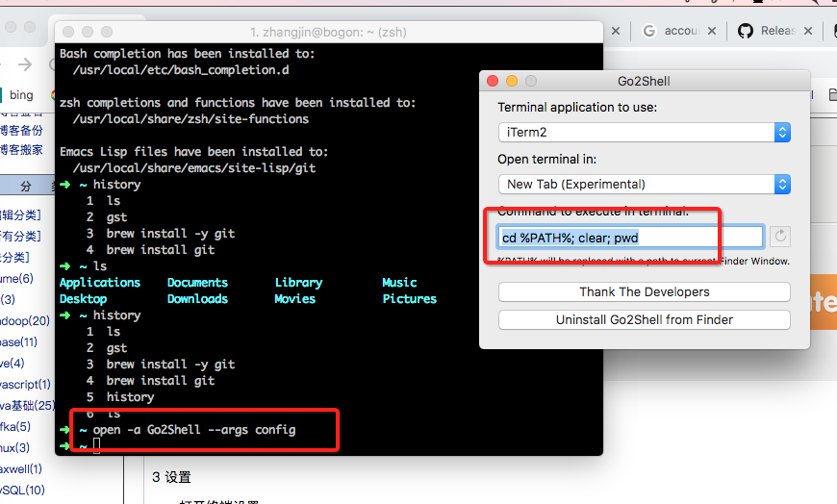Open the axwell(1) category link
The width and height of the screenshot is (837, 504).
click(x=21, y=469)
